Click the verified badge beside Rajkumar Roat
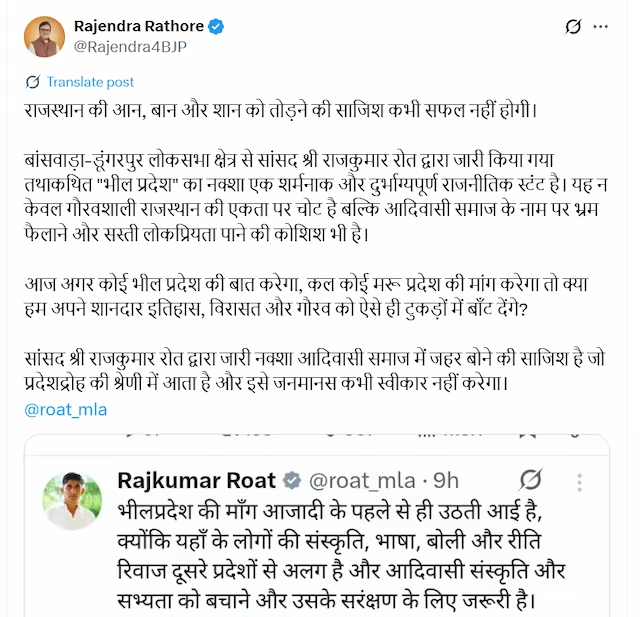Image resolution: width=640 pixels, height=617 pixels. coord(293,480)
